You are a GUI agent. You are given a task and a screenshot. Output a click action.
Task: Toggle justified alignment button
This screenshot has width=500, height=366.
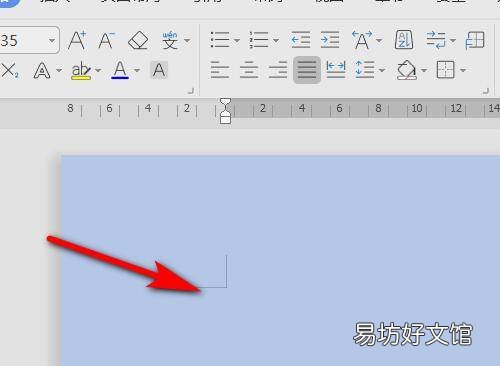[x=307, y=70]
